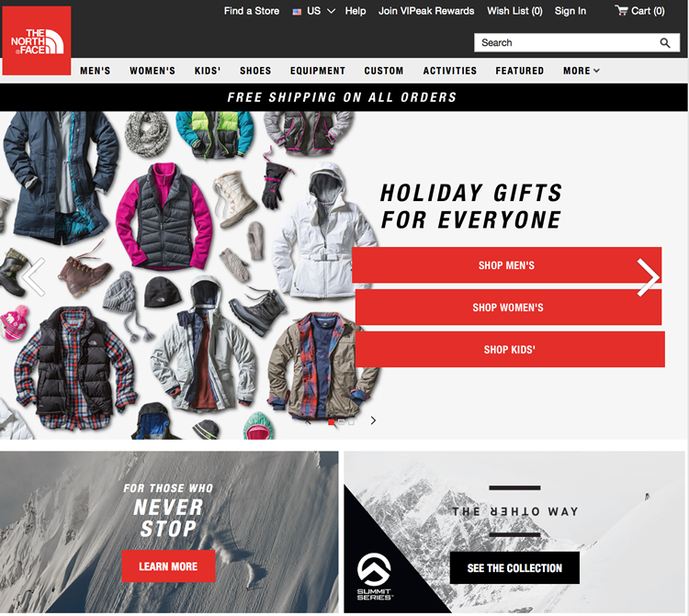Select the first red slide indicator
689x616 pixels.
[x=331, y=422]
